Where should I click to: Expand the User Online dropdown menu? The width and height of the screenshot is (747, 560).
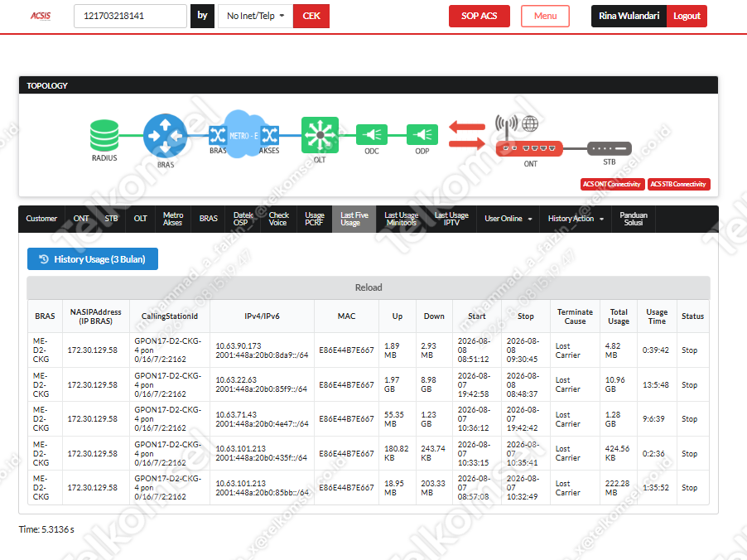tap(508, 219)
